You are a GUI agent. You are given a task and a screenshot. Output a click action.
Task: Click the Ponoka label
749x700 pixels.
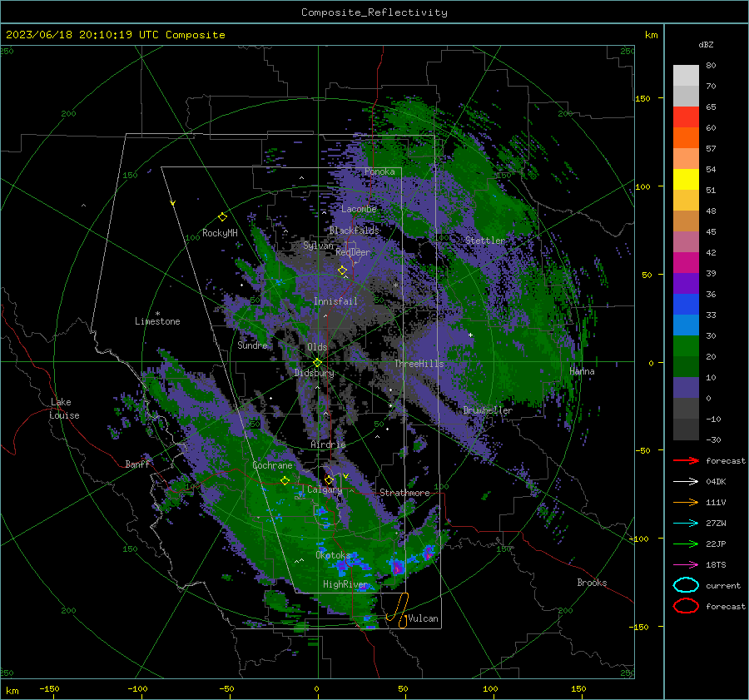pyautogui.click(x=379, y=171)
